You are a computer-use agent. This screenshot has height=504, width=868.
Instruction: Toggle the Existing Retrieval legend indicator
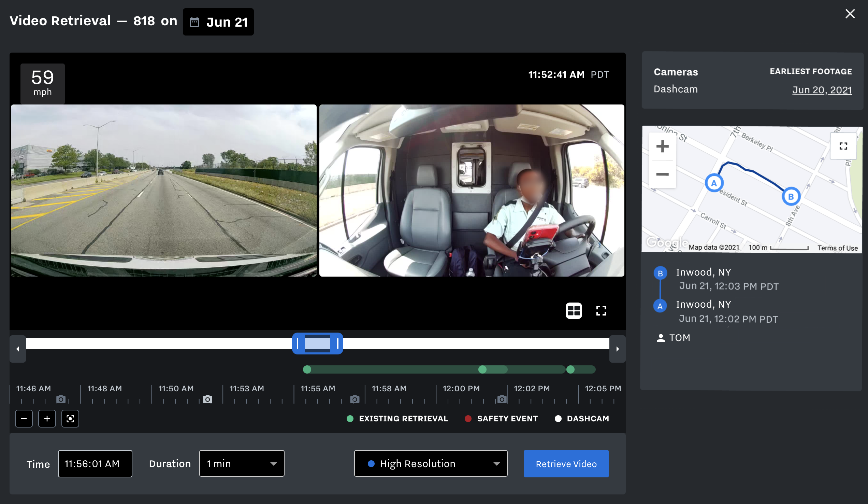click(x=350, y=419)
